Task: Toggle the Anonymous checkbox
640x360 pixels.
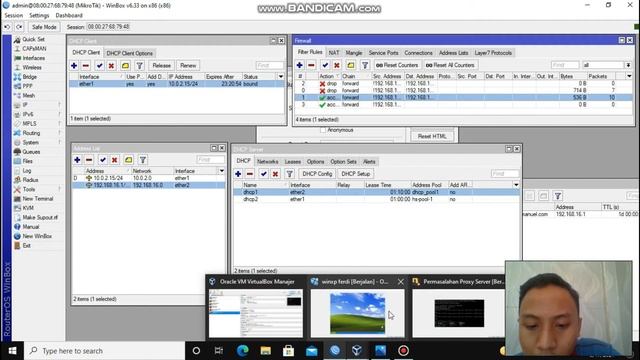Action: tap(323, 130)
